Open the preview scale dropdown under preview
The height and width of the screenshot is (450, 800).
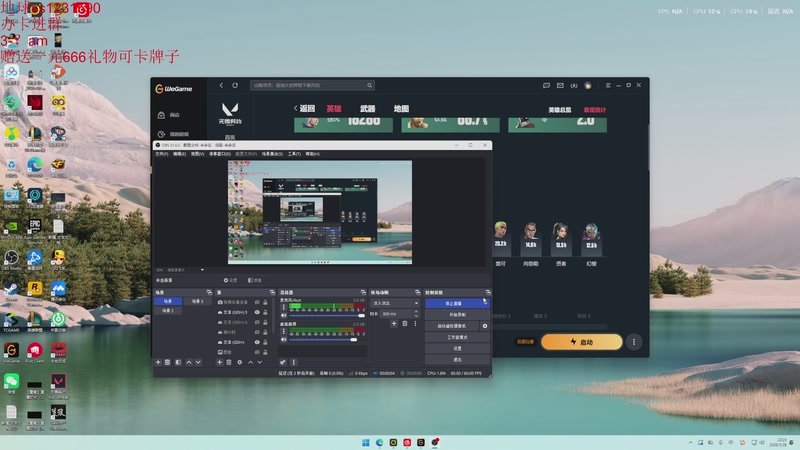point(202,270)
